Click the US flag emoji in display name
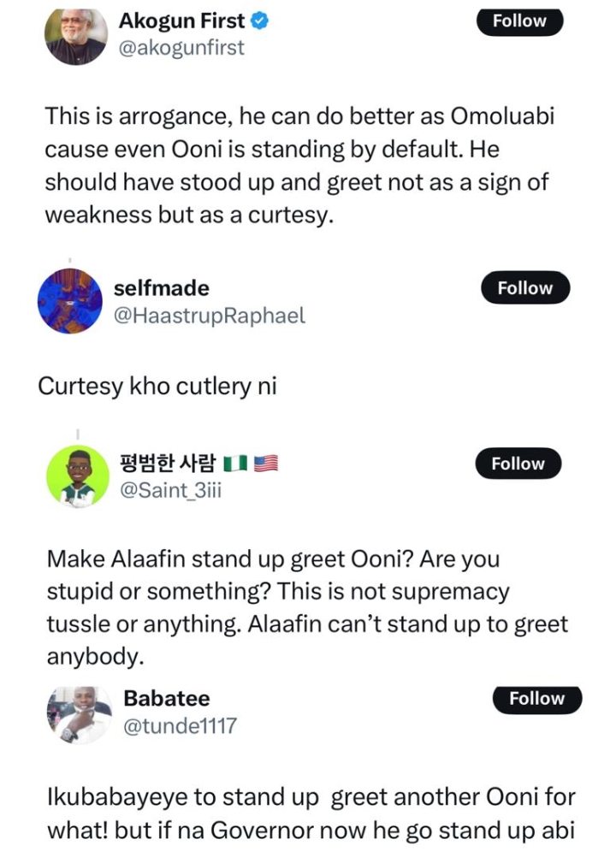This screenshot has width=616, height=863. [x=266, y=464]
